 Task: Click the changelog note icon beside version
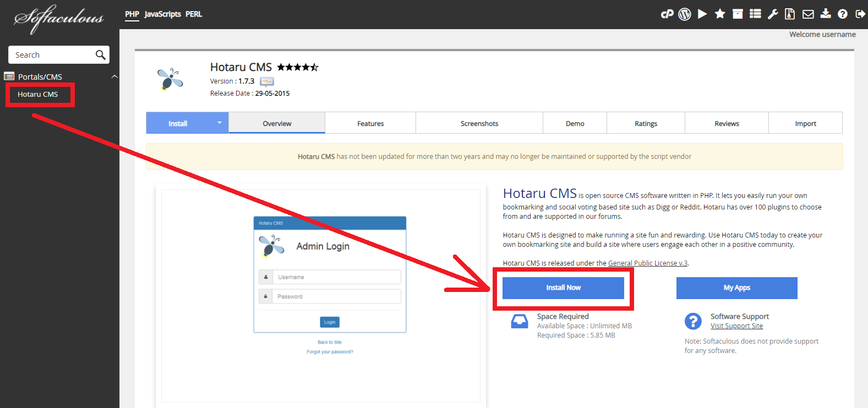click(267, 81)
